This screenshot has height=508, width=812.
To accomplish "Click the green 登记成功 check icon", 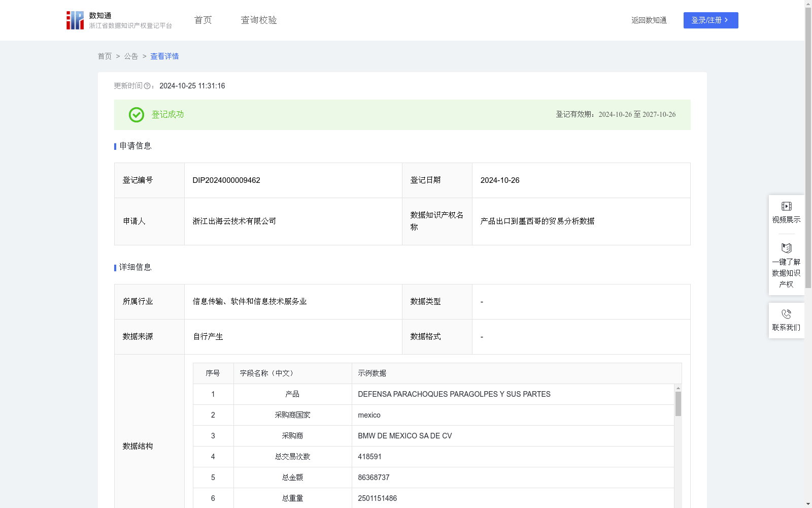I will (x=136, y=115).
